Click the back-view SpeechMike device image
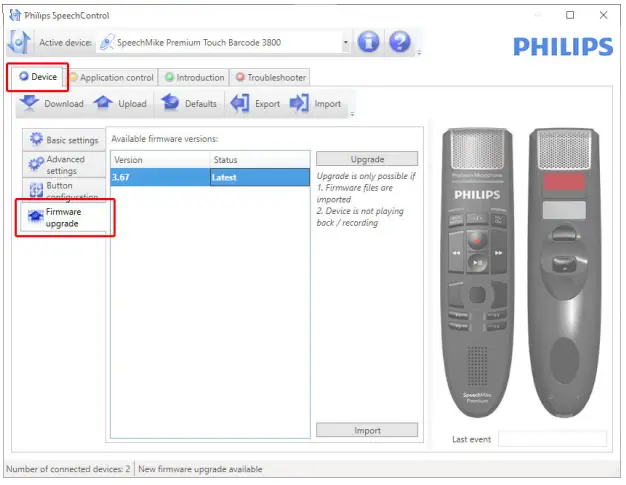 pos(564,273)
